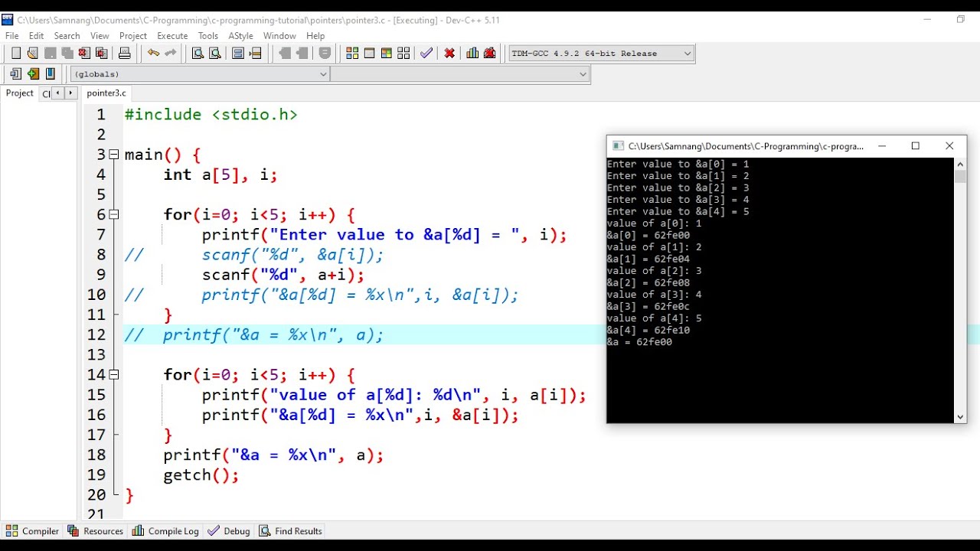Click console output line '&a = 62fe00'
This screenshot has height=551, width=980.
coord(639,342)
